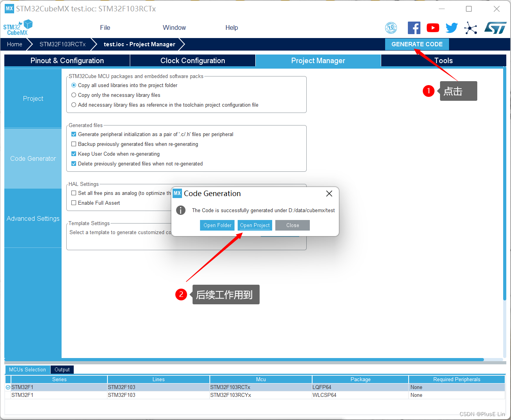This screenshot has width=511, height=420.
Task: Open the ST 10-year anniversary badge icon
Action: (x=391, y=28)
